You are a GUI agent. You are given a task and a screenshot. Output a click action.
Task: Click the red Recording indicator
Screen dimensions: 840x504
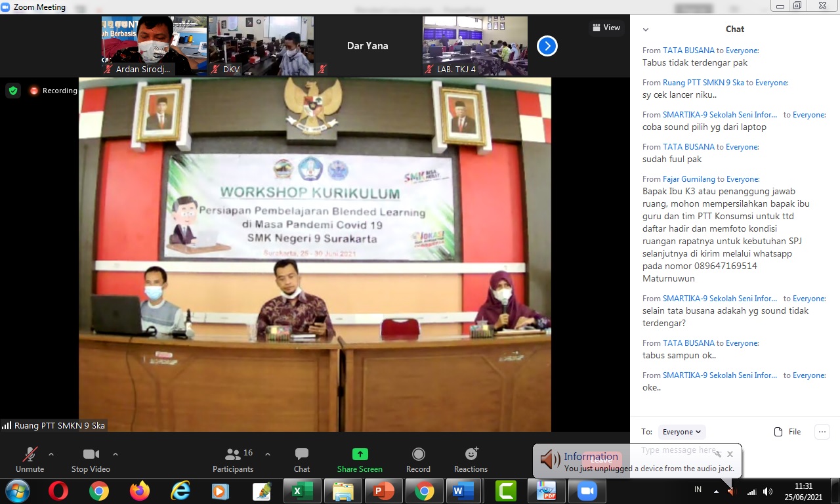pos(53,91)
